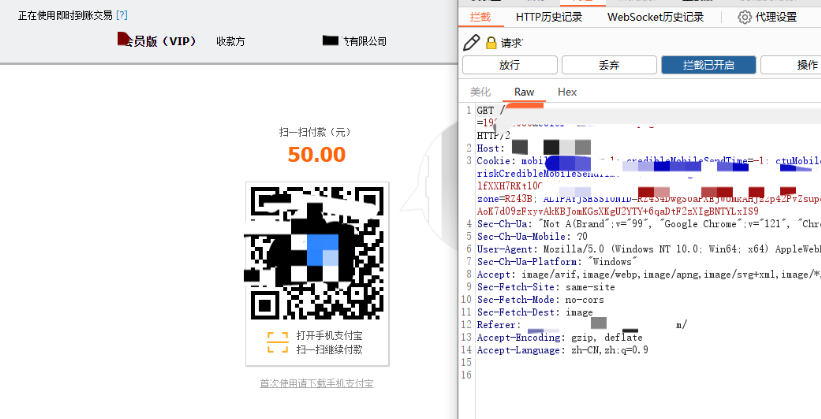
Task: Toggle 拦截已开启 intercept button
Action: coord(708,65)
